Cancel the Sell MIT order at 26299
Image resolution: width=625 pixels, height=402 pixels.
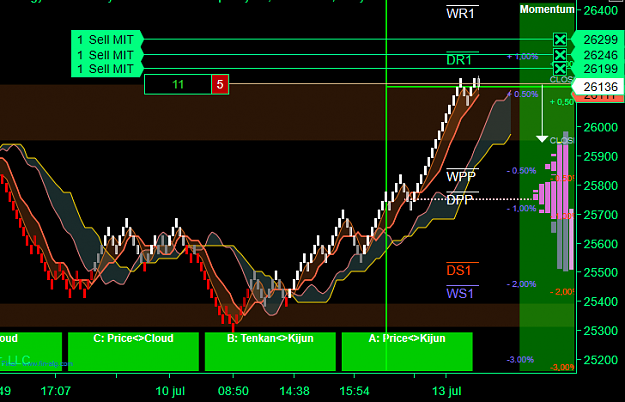coord(560,39)
